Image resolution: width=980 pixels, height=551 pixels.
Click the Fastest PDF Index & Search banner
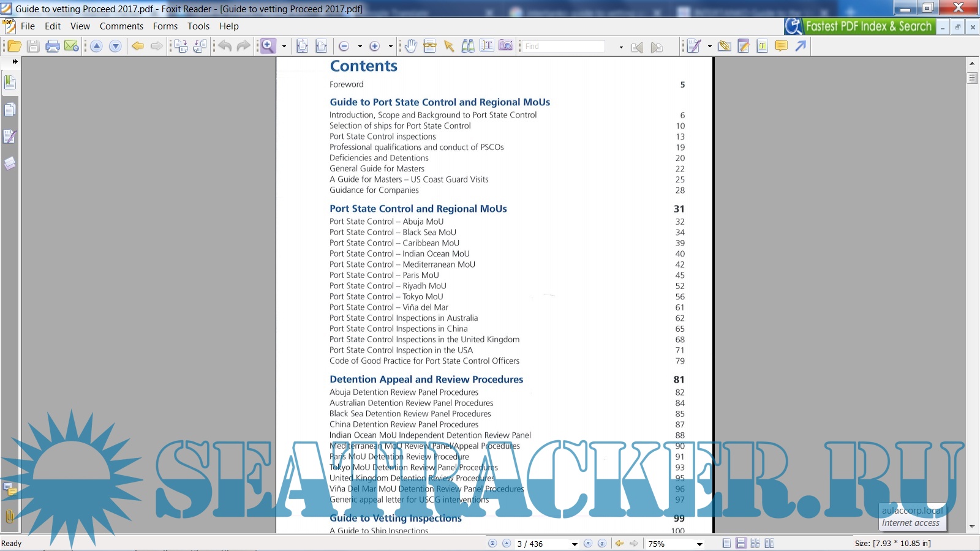click(860, 26)
